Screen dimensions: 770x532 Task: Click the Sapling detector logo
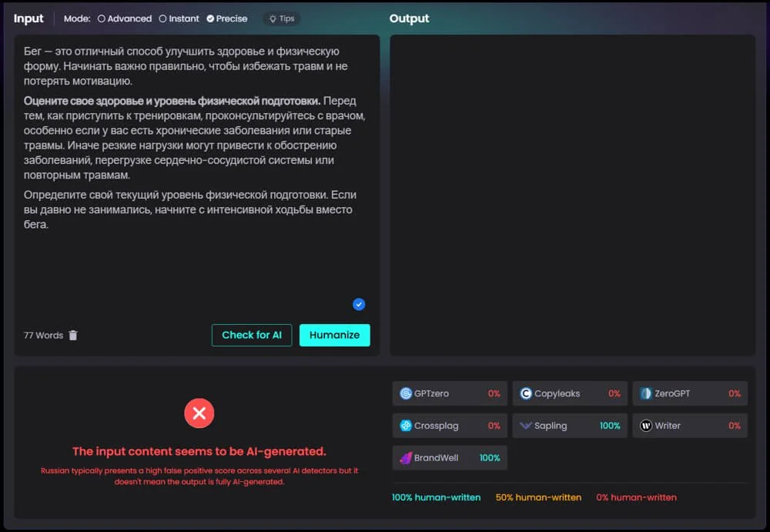click(x=526, y=426)
